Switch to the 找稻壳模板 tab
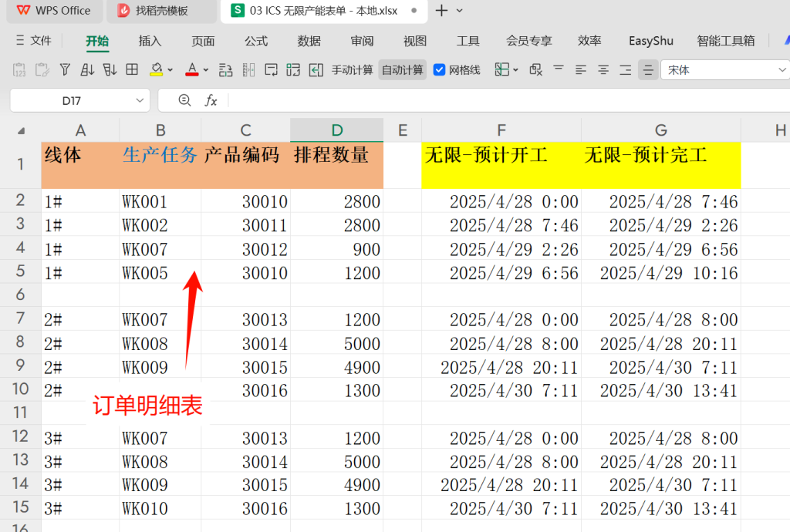The height and width of the screenshot is (532, 790). pos(162,11)
